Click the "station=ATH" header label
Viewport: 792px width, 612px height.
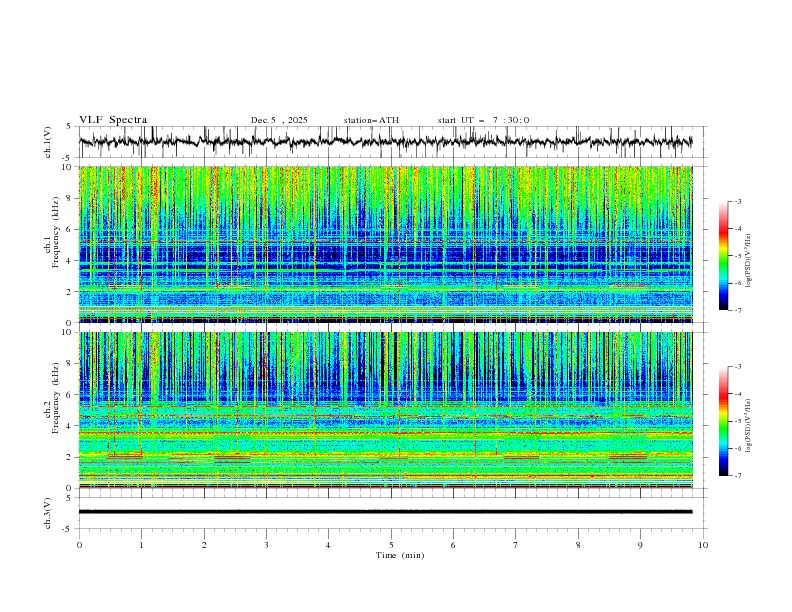point(371,120)
